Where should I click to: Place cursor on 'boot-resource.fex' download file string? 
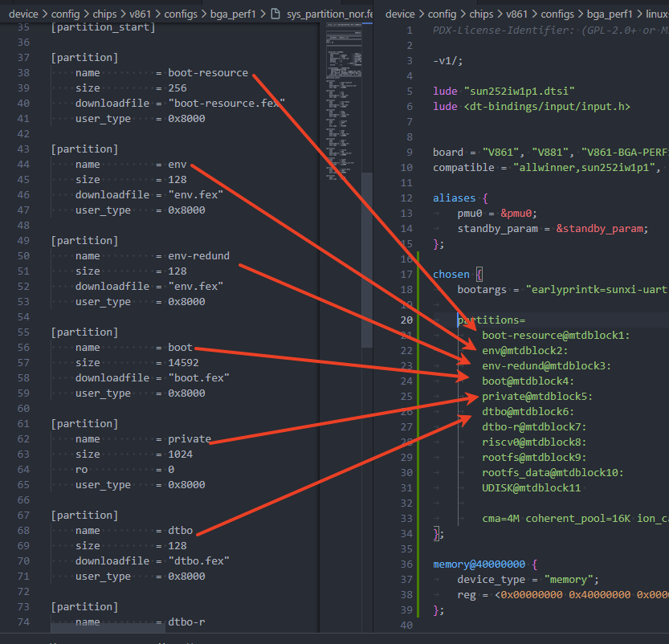coord(226,104)
